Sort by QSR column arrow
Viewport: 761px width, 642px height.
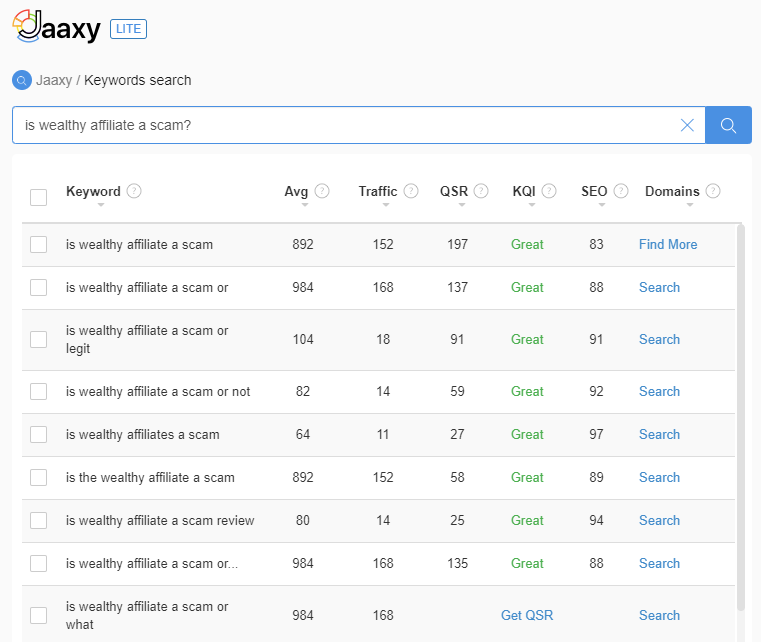462,205
